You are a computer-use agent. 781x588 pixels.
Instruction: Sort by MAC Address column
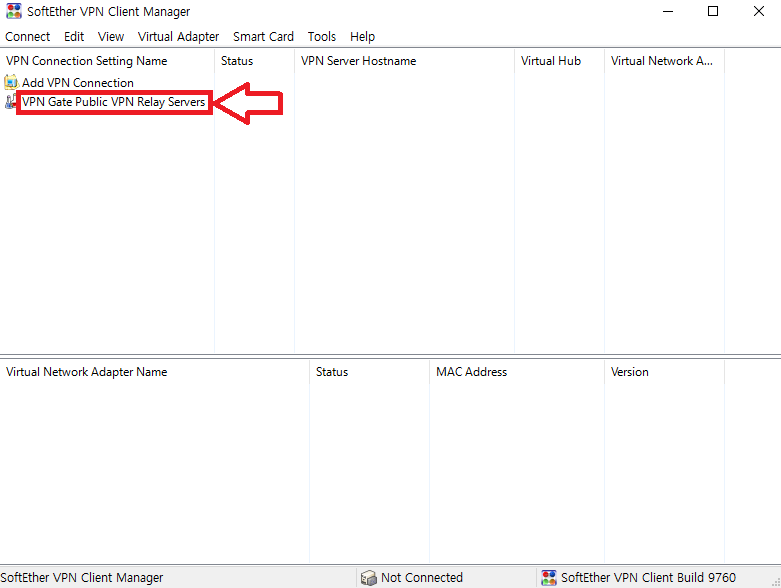[517, 372]
